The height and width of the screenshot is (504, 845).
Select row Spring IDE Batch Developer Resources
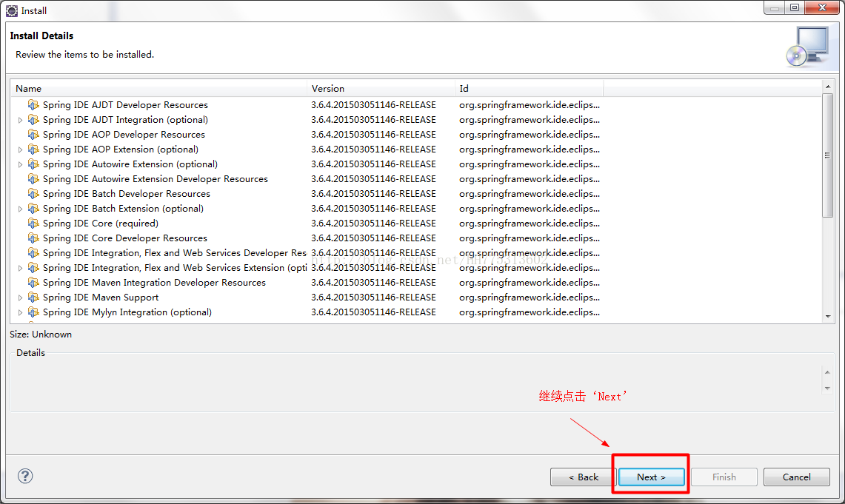click(x=416, y=193)
